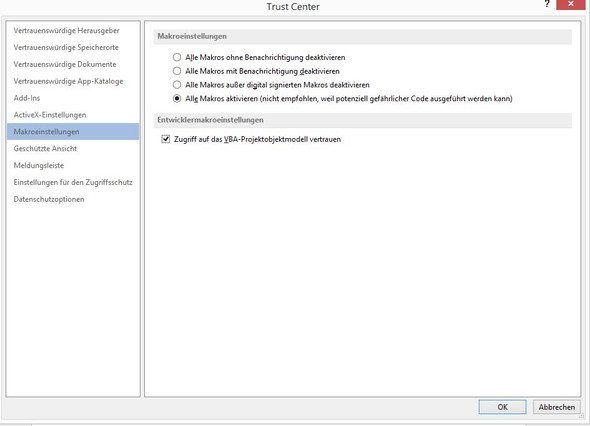Select 'Alle Makros aktivieren' radio button
Viewport: 590px width, 426px height.
tap(177, 99)
